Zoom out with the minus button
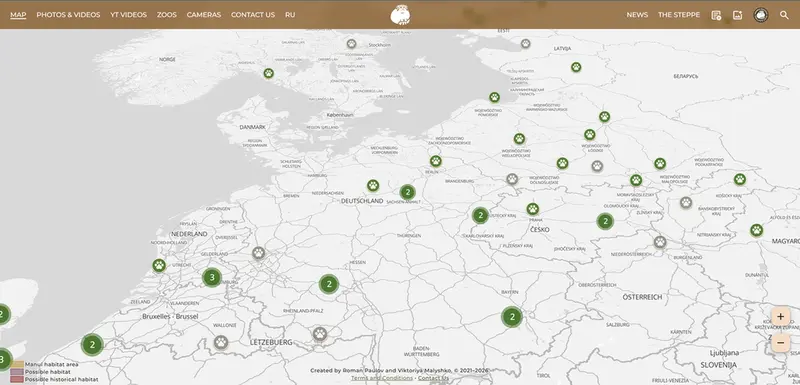Viewport: 800px width, 385px height. pyautogui.click(x=780, y=342)
